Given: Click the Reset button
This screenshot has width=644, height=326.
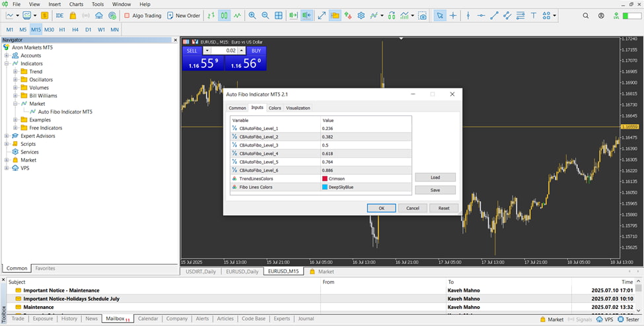Looking at the screenshot, I should [444, 208].
